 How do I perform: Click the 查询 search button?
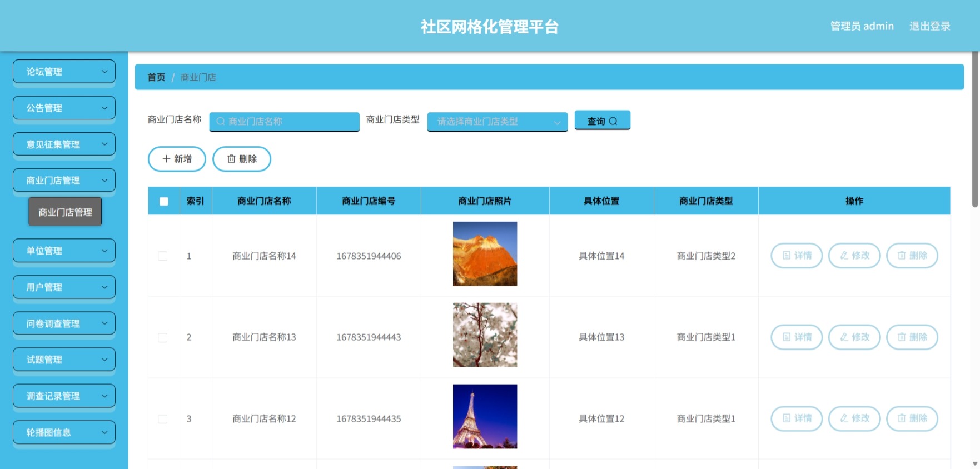tap(602, 121)
